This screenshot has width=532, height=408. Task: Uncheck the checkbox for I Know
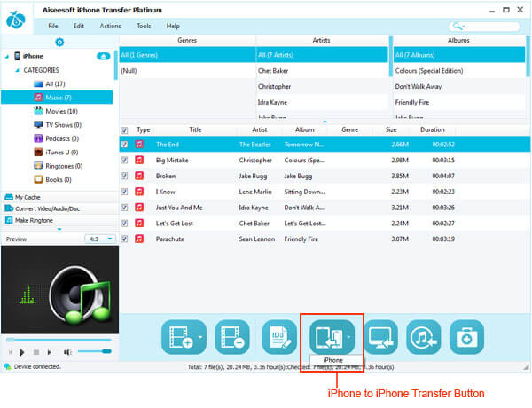[x=124, y=192]
